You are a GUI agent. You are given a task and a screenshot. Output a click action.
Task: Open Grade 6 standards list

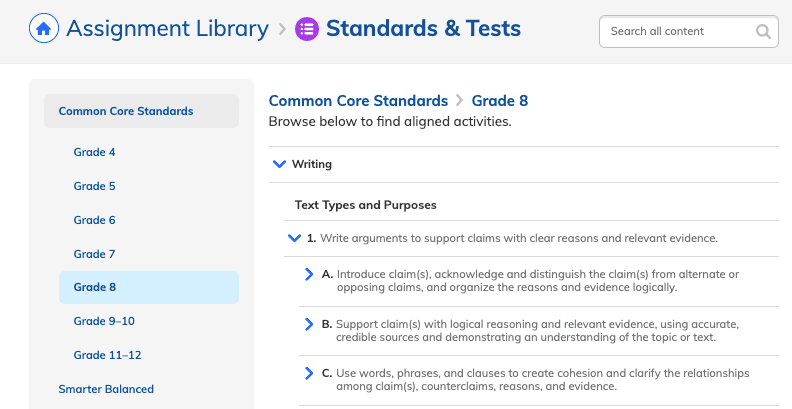95,220
